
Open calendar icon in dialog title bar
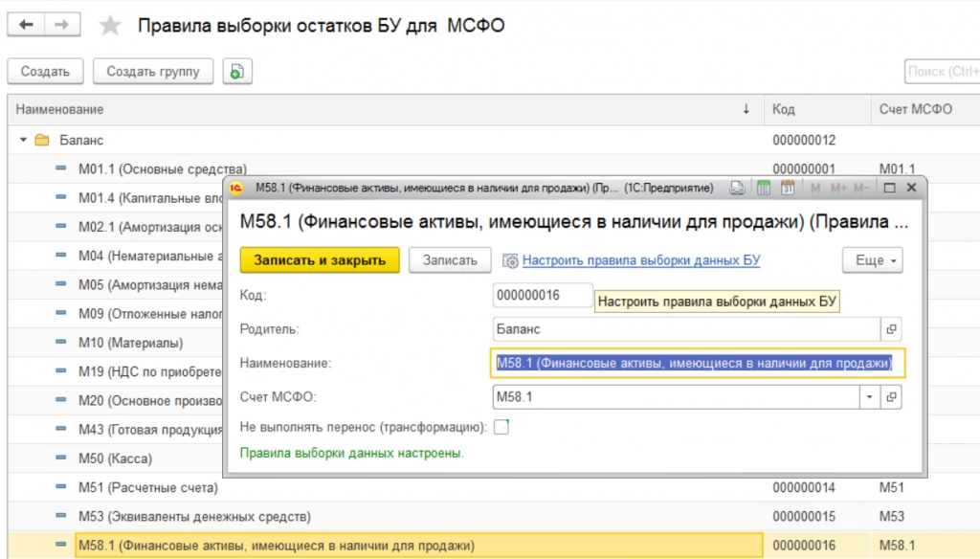click(x=788, y=188)
